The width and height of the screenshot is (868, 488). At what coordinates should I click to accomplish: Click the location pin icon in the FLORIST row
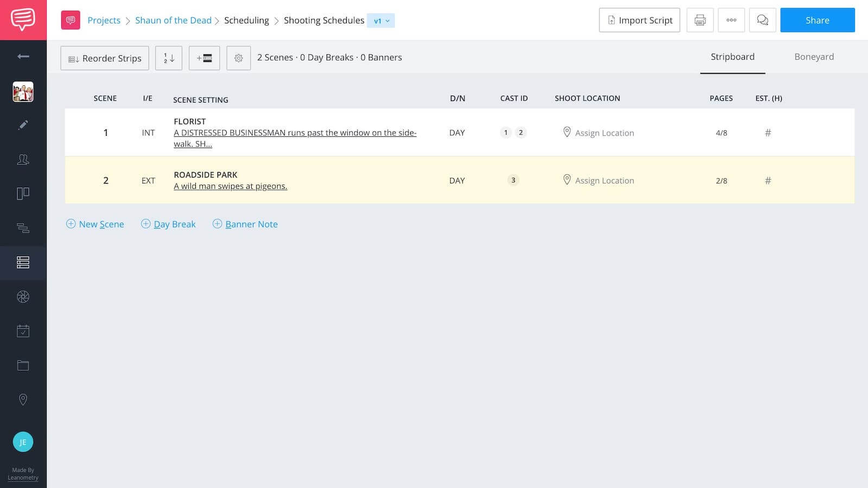[567, 132]
